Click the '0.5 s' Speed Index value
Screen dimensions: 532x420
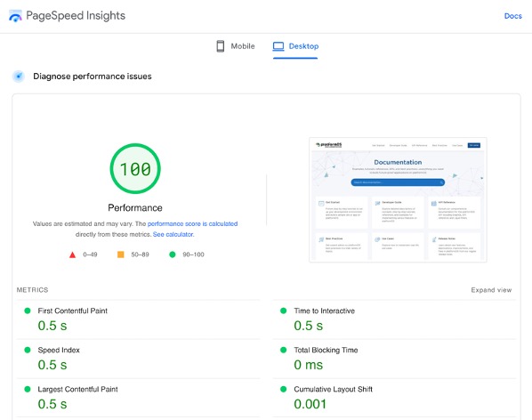click(52, 365)
